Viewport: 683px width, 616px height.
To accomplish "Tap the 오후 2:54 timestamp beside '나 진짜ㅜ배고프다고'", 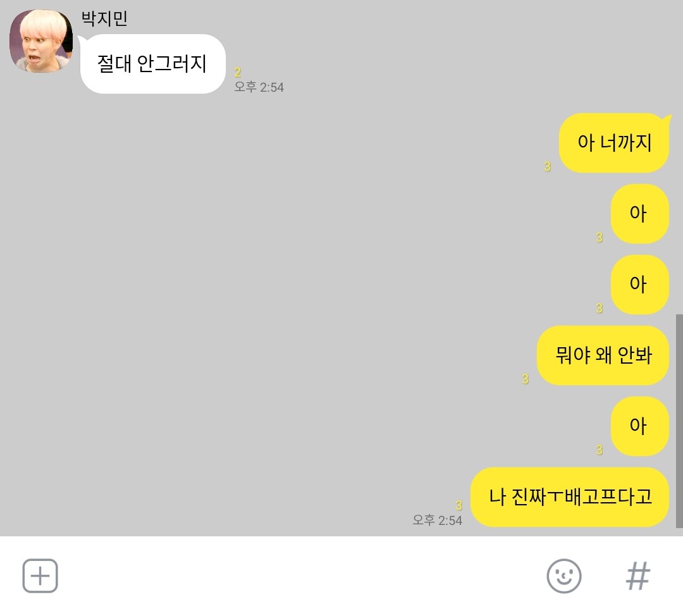I will (438, 520).
